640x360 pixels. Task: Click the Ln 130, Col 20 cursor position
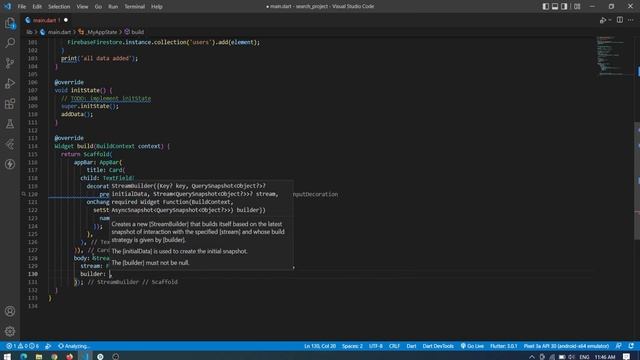(x=320, y=346)
